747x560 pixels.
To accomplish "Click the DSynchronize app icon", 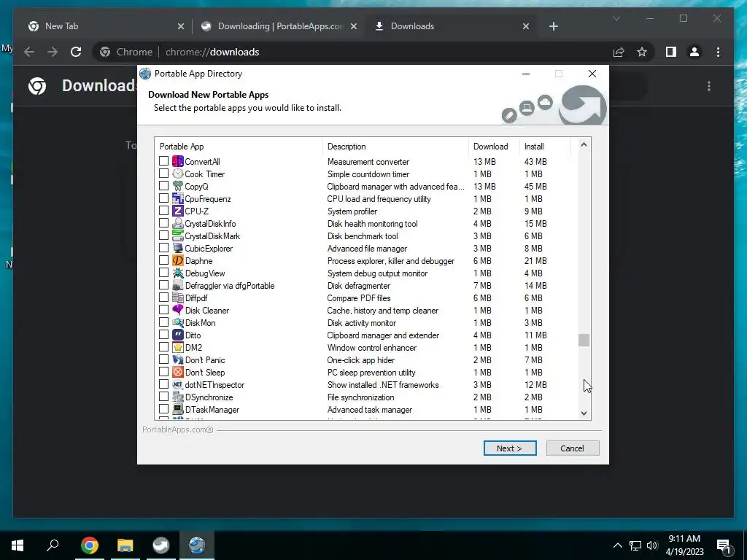I will click(178, 397).
